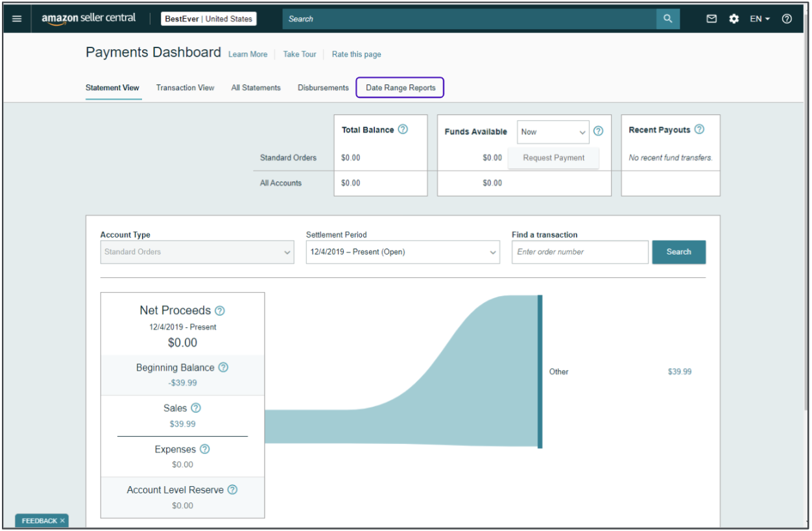Click the Sales help icon
The height and width of the screenshot is (531, 812).
[x=196, y=408]
